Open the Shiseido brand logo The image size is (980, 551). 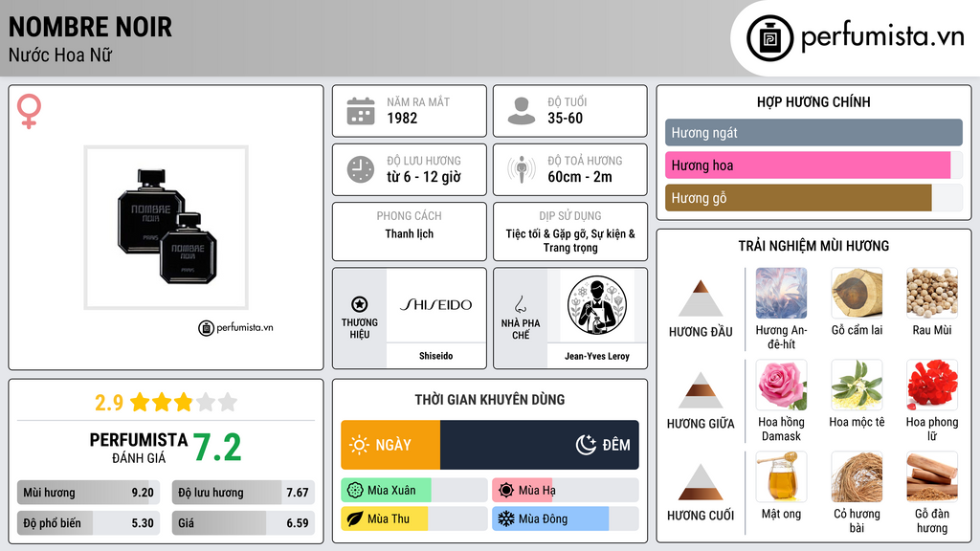pos(435,305)
